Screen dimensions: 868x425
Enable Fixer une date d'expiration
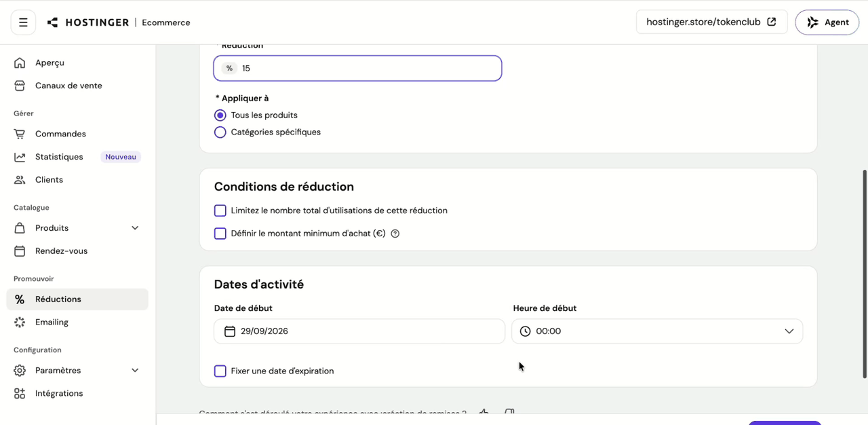(220, 371)
